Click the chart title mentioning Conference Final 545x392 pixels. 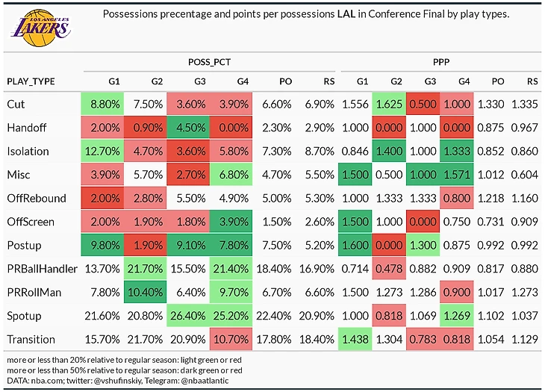pos(306,14)
